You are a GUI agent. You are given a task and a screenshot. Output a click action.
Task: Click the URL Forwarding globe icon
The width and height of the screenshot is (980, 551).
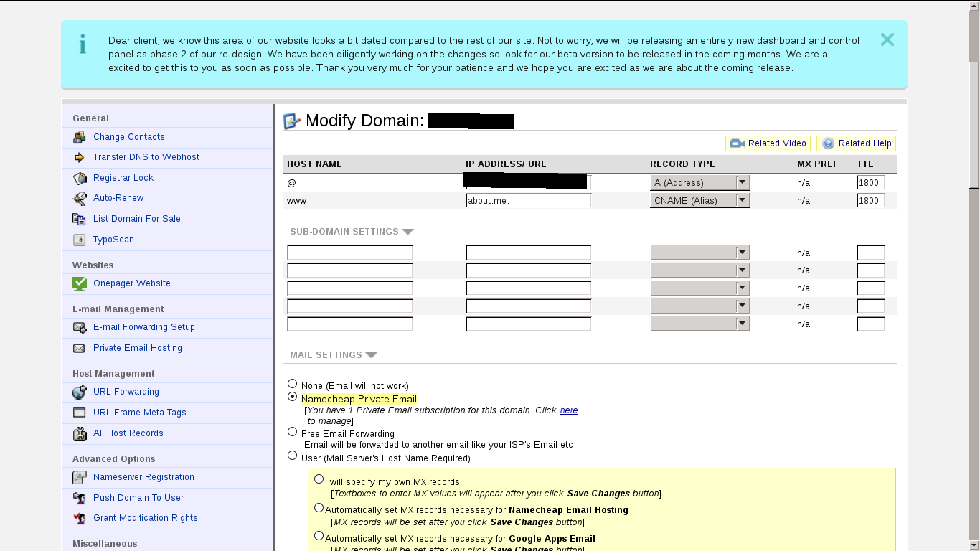coord(80,392)
